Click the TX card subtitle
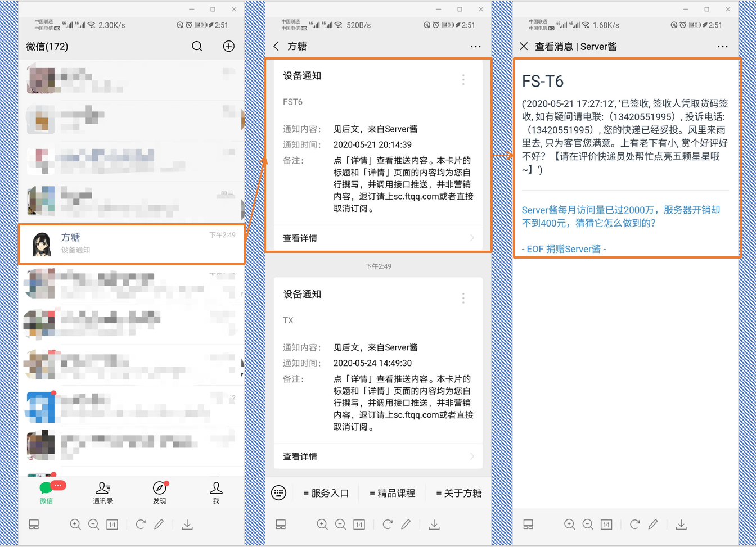756x547 pixels. (x=288, y=320)
